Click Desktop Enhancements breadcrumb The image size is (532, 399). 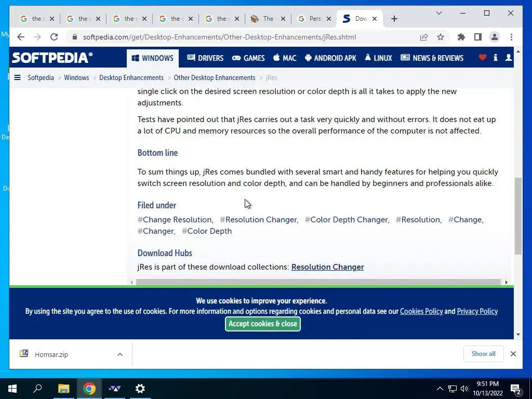[131, 78]
